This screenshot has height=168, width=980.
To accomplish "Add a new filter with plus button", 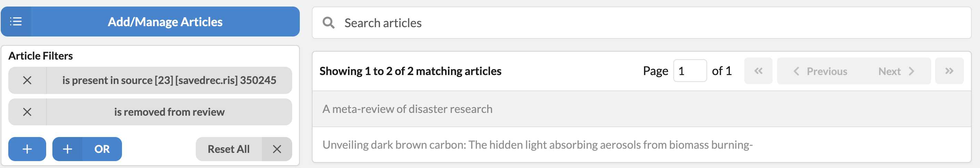I will 27,149.
